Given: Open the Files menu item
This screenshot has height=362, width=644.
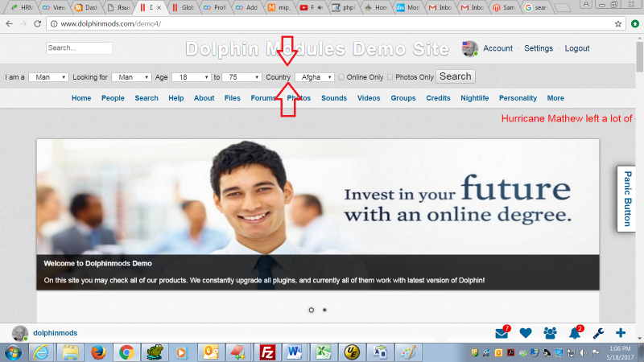Looking at the screenshot, I should [232, 98].
